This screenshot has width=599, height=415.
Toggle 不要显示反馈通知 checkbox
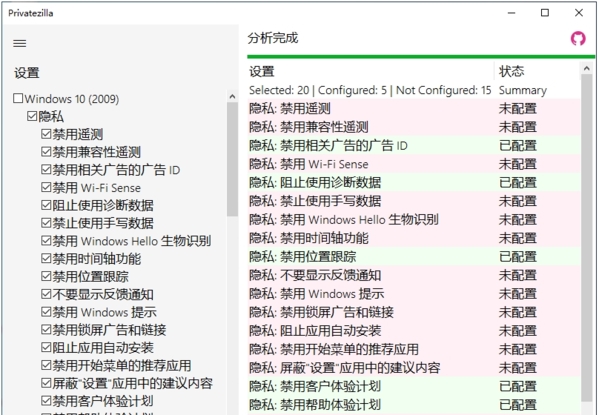click(46, 294)
